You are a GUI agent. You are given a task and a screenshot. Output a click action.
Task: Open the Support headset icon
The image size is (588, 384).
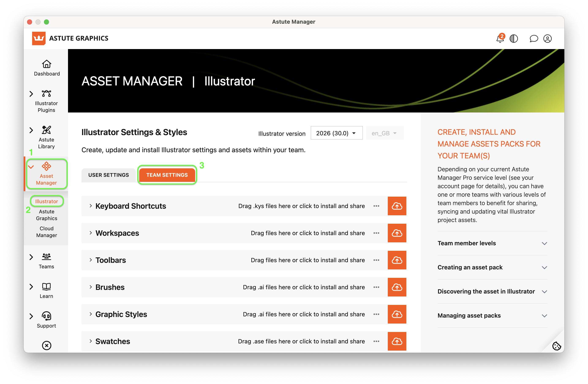click(46, 316)
